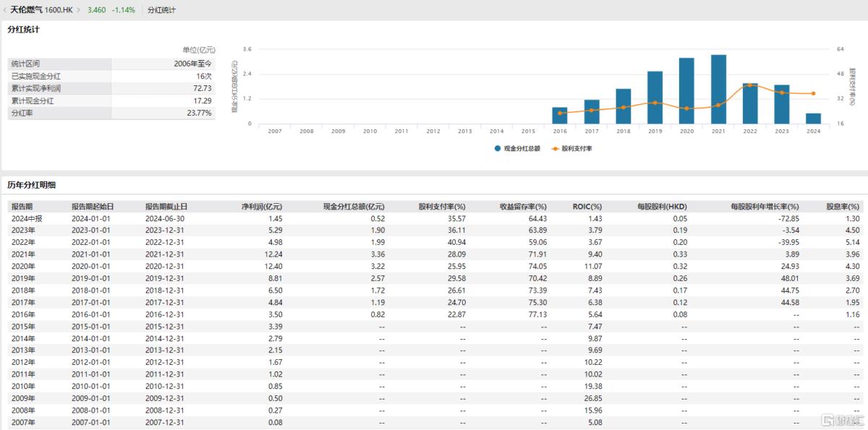868x430 pixels.
Task: Click dividend growth value -72.85
Action: click(x=787, y=218)
